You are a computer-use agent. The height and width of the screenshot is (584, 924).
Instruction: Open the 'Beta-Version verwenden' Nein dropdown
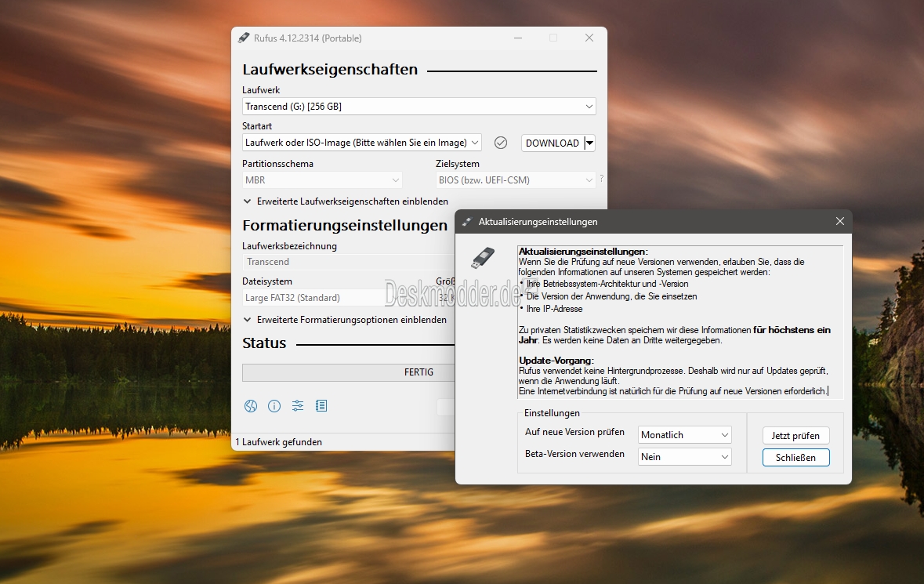pyautogui.click(x=684, y=457)
